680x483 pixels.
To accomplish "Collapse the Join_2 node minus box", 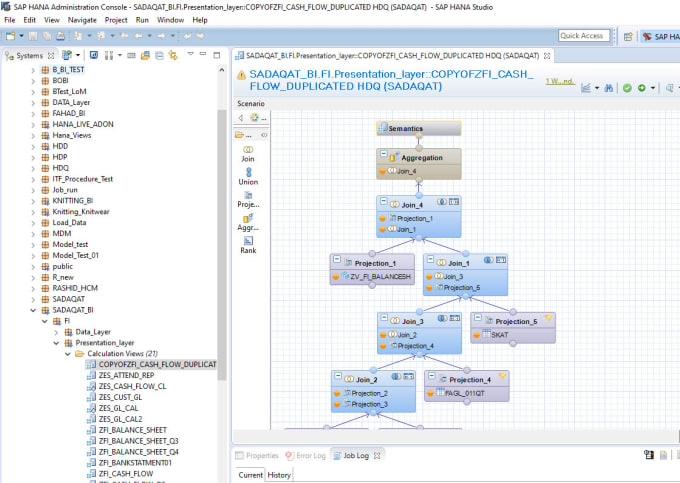I will pyautogui.click(x=338, y=376).
